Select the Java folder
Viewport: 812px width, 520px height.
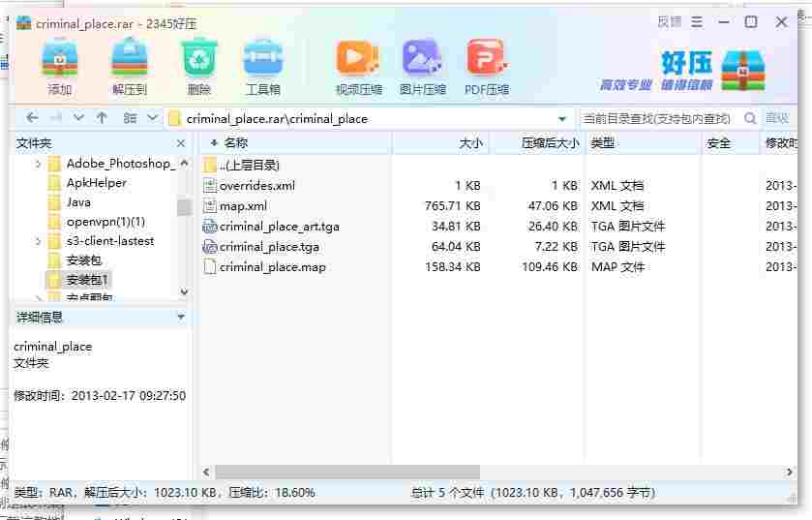[78, 202]
